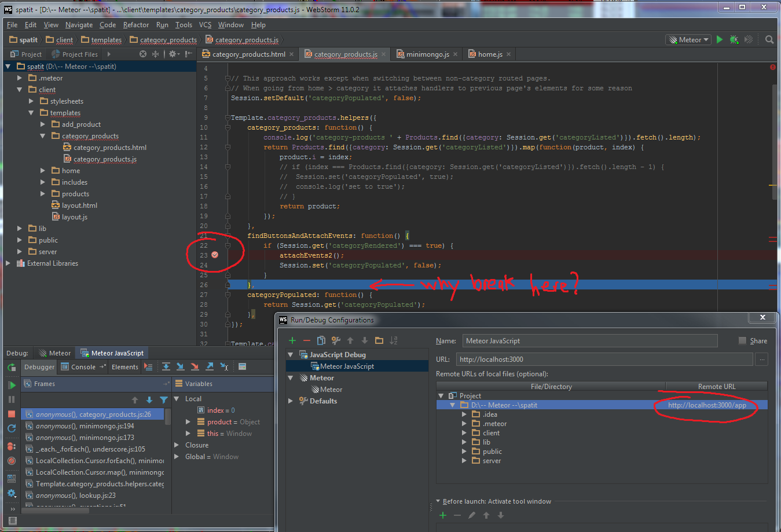Viewport: 781px width, 532px height.
Task: Open the Navigate menu
Action: [x=79, y=25]
